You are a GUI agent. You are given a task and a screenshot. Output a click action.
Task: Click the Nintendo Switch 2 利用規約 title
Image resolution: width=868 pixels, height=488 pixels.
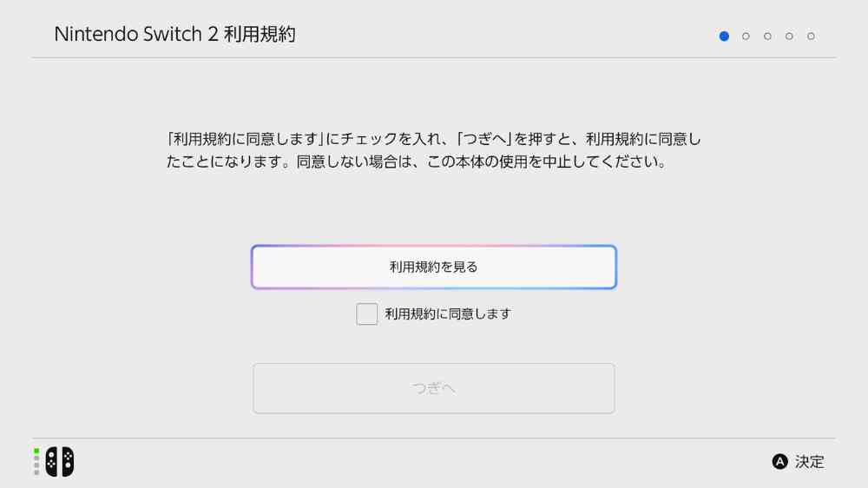coord(174,35)
